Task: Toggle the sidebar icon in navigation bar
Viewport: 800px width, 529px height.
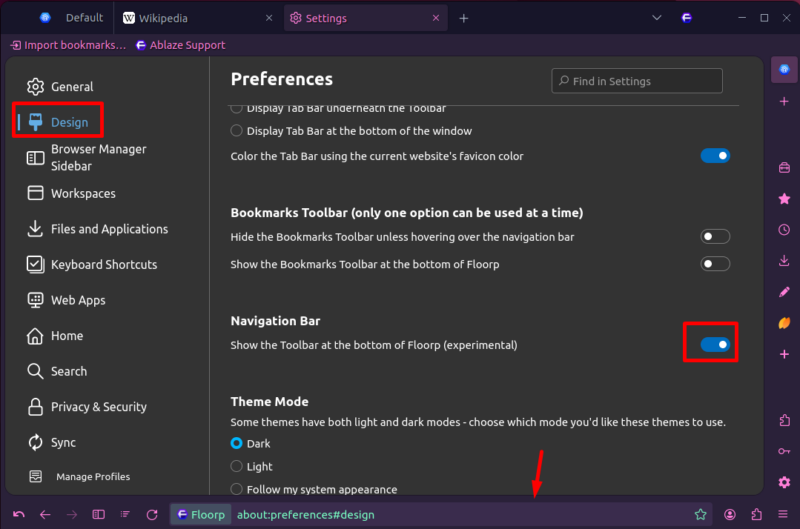Action: click(x=98, y=515)
